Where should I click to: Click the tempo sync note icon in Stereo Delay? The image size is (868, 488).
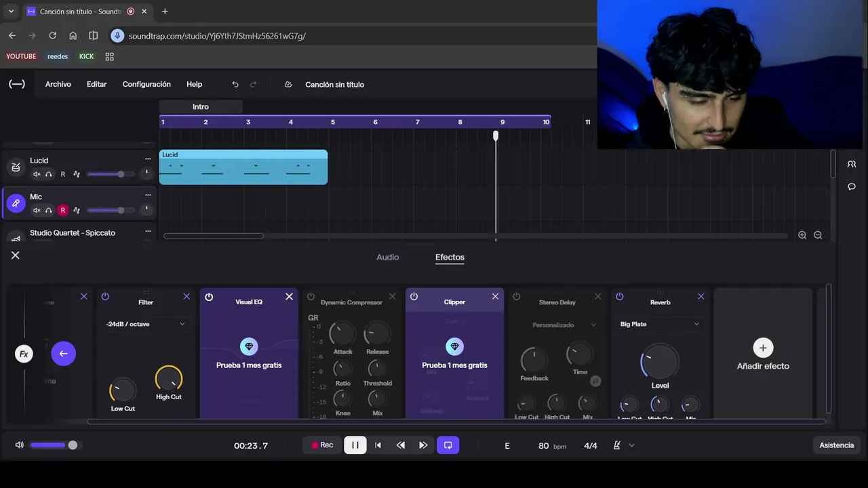coord(595,381)
